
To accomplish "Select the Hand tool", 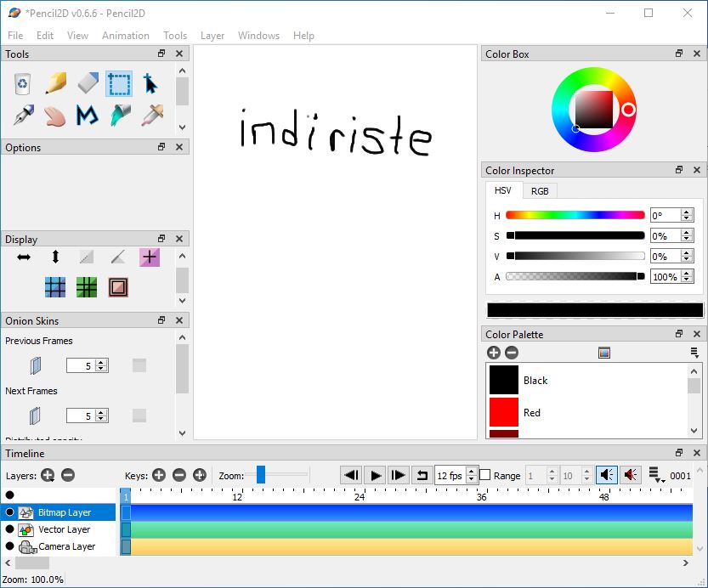I will point(55,116).
